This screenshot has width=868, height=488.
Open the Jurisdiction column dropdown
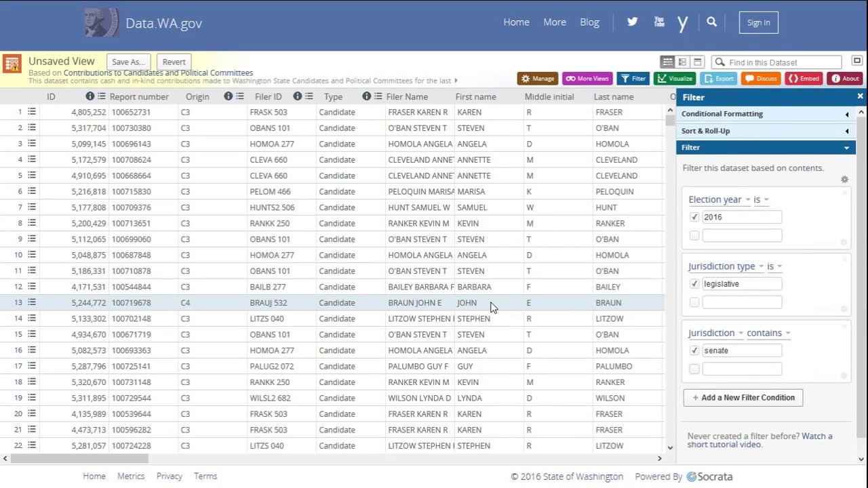click(x=716, y=333)
